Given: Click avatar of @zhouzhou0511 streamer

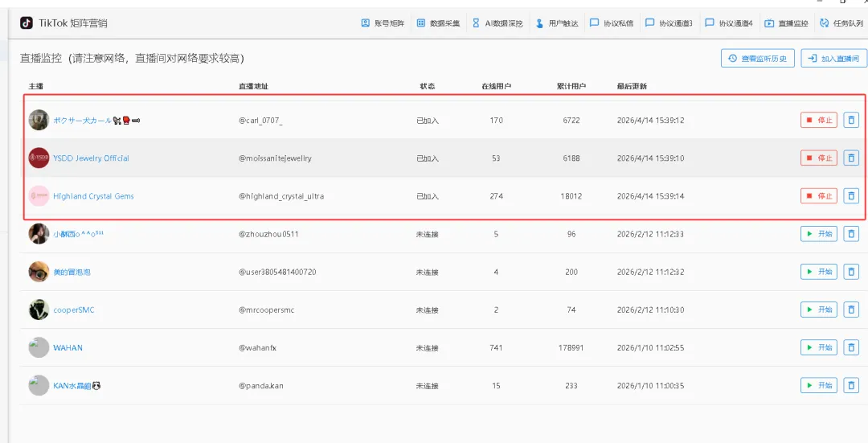Looking at the screenshot, I should (x=39, y=234).
